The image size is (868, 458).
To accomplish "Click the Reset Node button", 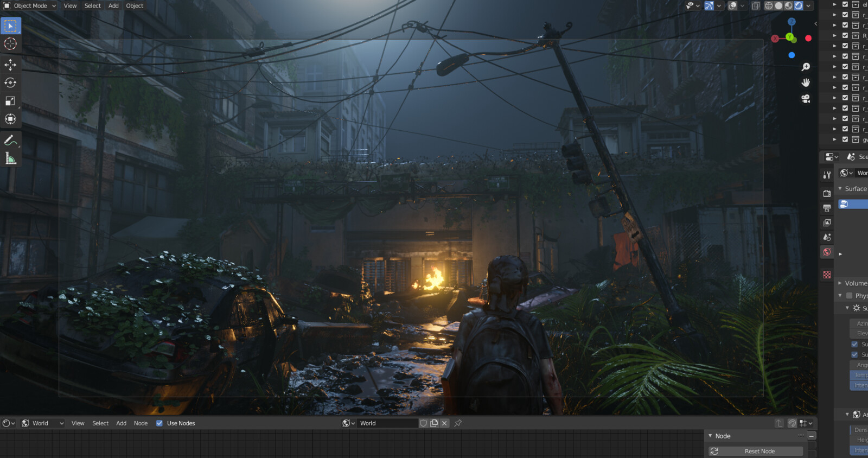I will (756, 451).
